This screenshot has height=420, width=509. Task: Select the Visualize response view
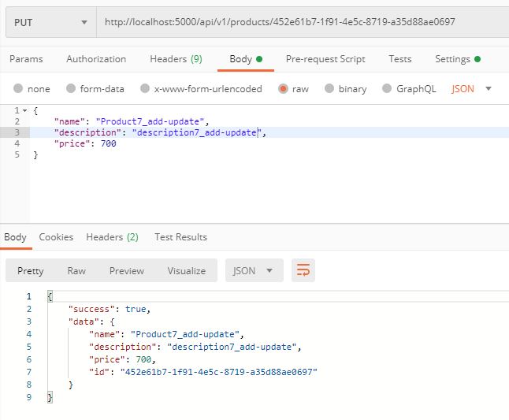(187, 271)
